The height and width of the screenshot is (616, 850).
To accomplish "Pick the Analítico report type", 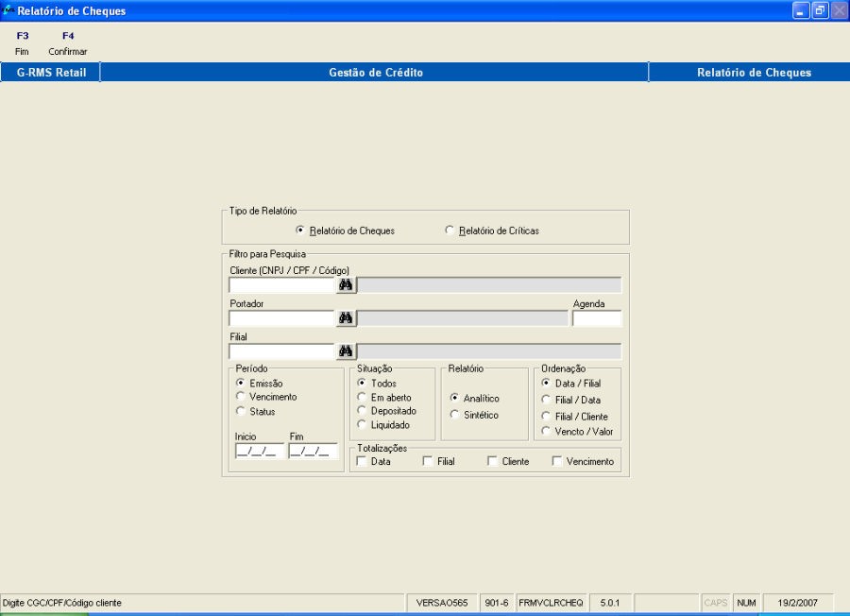I will (x=475, y=398).
